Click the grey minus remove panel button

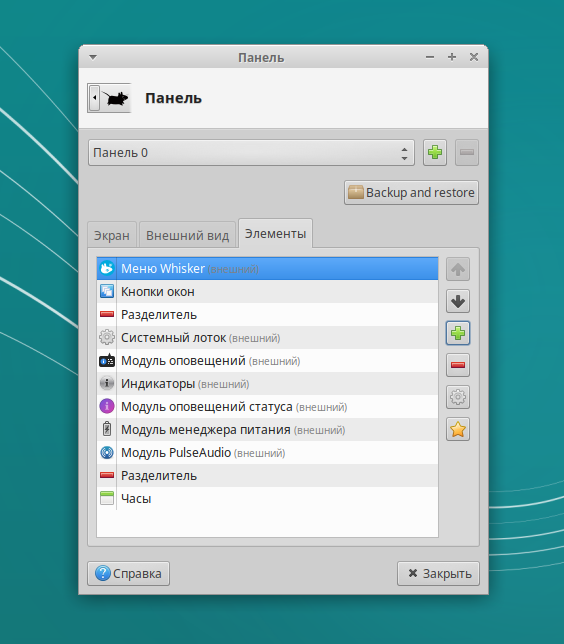point(467,152)
